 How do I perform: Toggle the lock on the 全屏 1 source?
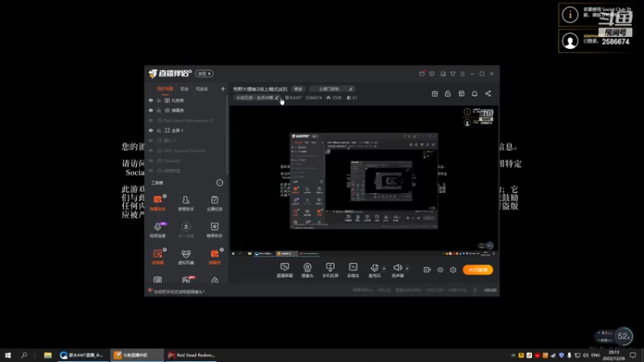[159, 130]
